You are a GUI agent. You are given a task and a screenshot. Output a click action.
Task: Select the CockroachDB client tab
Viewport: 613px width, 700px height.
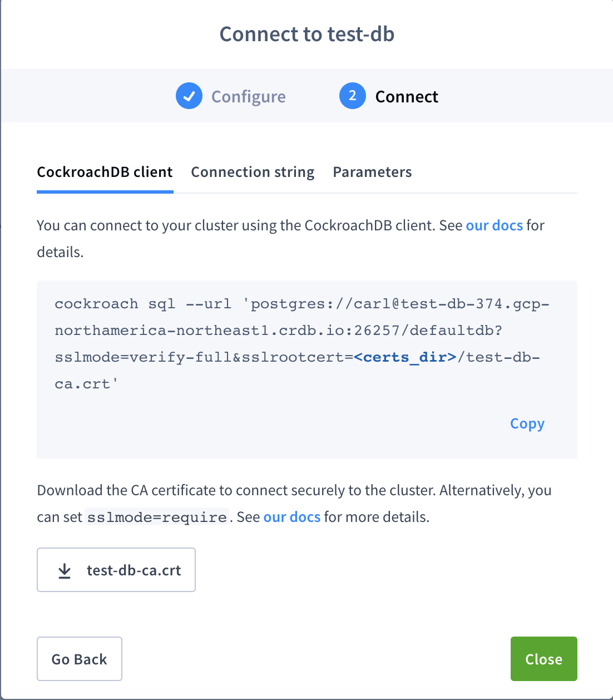(105, 172)
